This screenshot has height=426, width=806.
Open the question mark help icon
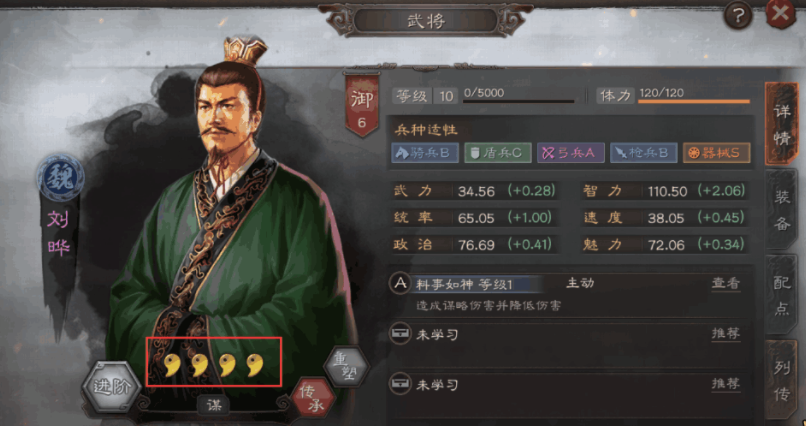coord(738,17)
